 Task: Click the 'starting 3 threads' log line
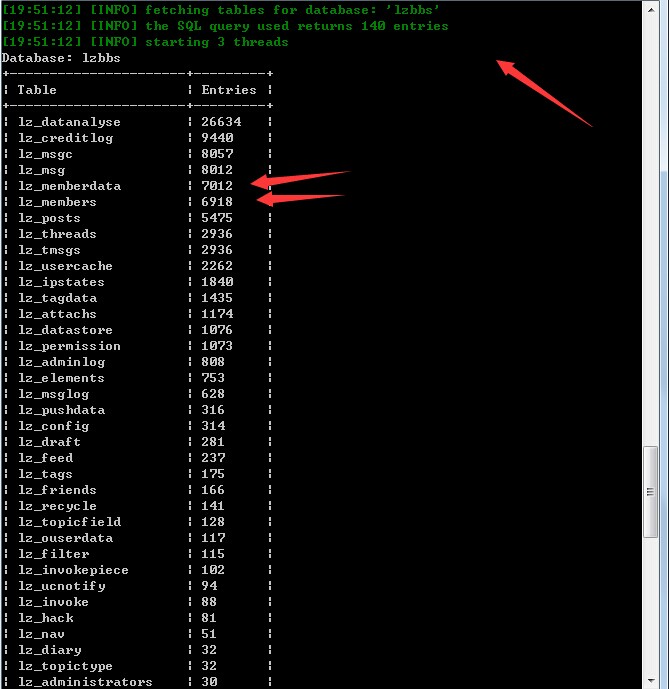point(145,42)
